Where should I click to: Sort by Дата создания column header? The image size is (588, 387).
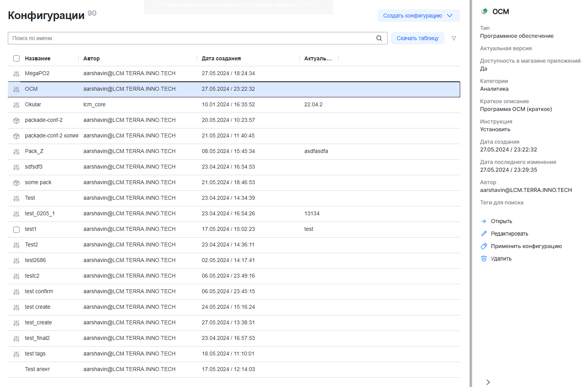221,58
